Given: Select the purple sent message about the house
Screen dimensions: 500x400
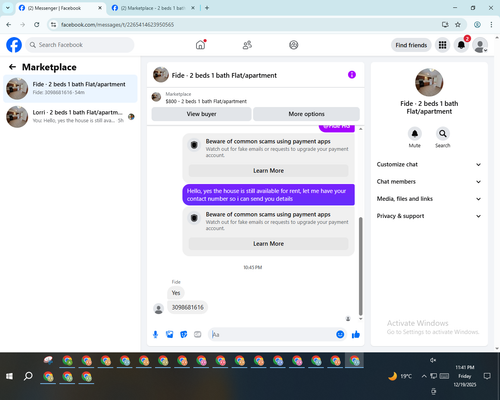Looking at the screenshot, I should pos(268,195).
